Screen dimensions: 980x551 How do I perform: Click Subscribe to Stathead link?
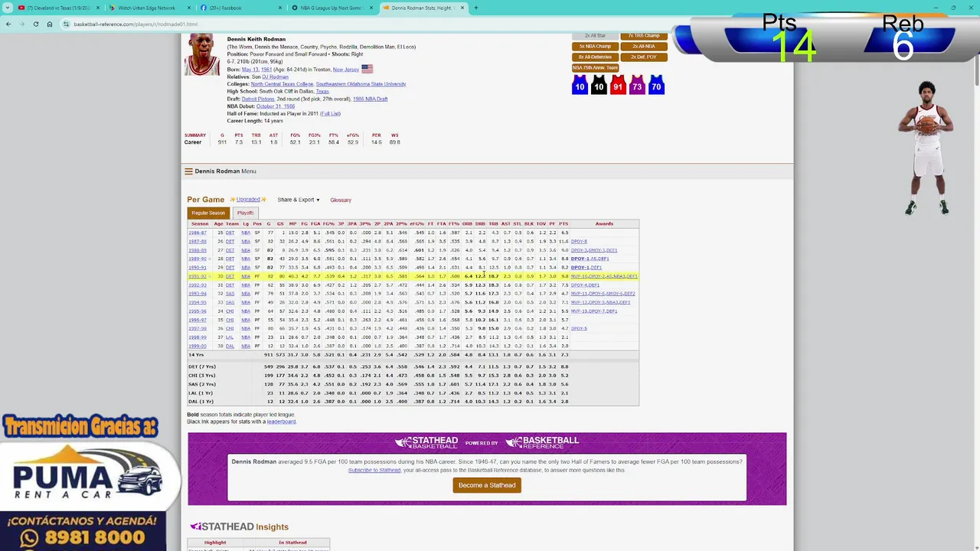[374, 470]
